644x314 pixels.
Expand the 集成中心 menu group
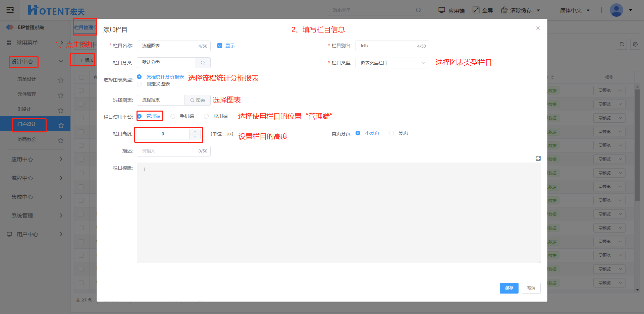pyautogui.click(x=61, y=197)
